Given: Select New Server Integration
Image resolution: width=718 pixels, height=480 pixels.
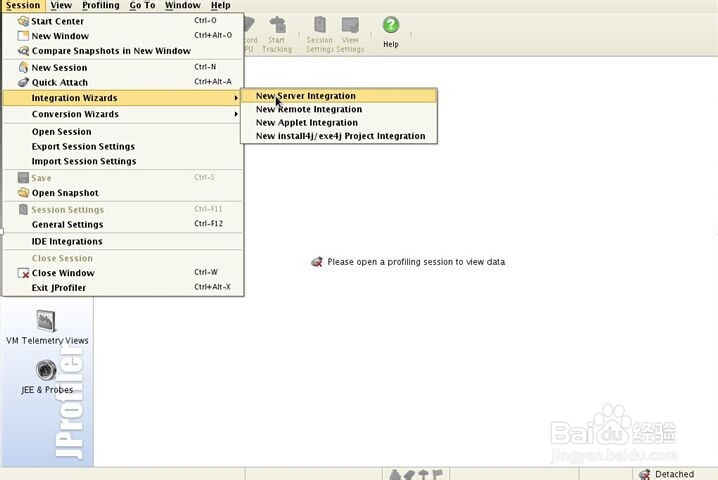Looking at the screenshot, I should tap(339, 96).
